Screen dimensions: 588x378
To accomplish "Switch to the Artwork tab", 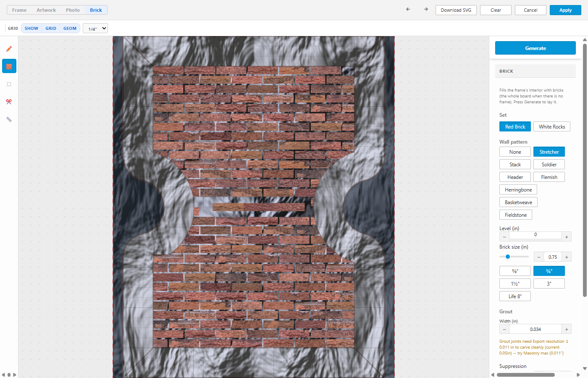I will [46, 10].
